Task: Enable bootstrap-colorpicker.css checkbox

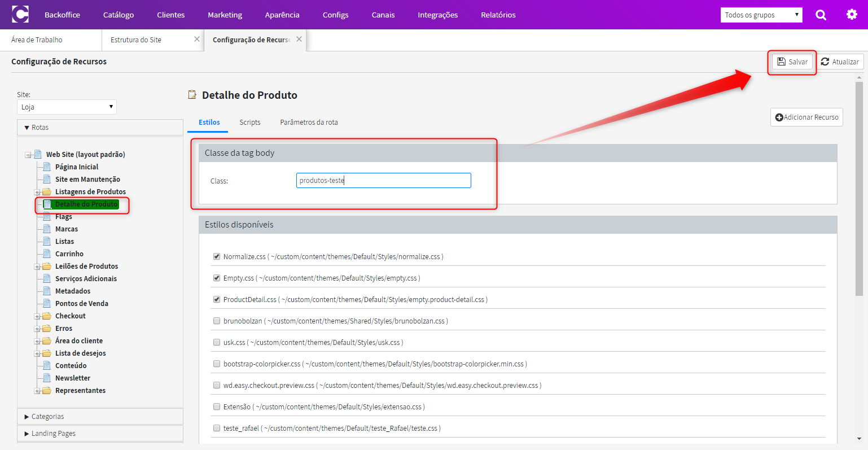Action: (217, 364)
